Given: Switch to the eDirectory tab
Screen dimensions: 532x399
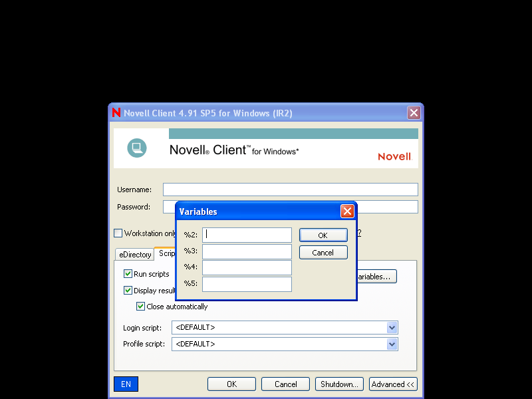Looking at the screenshot, I should (x=135, y=255).
